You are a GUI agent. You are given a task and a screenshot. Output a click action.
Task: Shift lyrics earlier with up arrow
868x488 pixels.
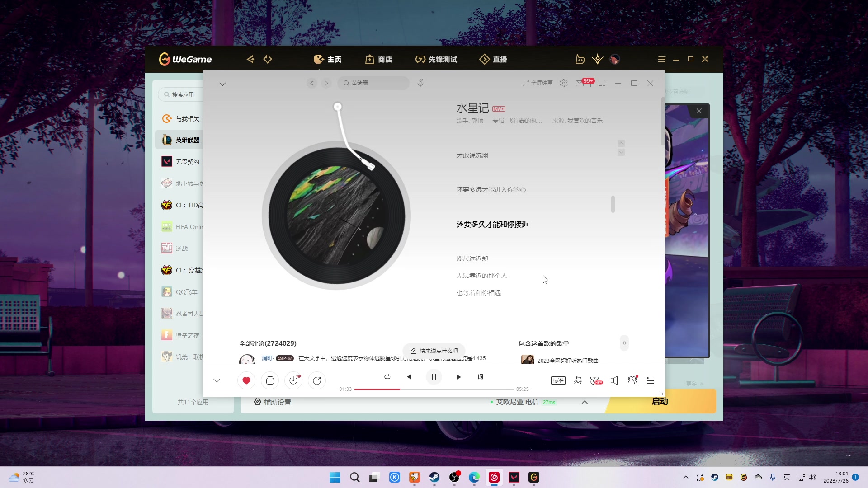click(621, 143)
